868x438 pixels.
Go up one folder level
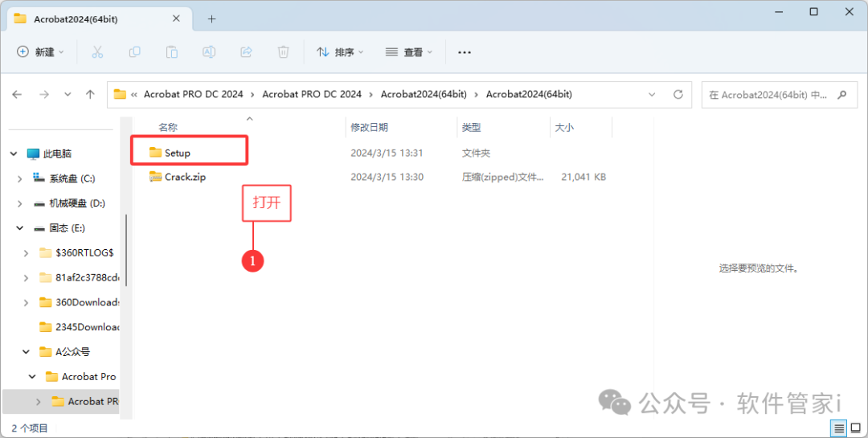tap(90, 95)
